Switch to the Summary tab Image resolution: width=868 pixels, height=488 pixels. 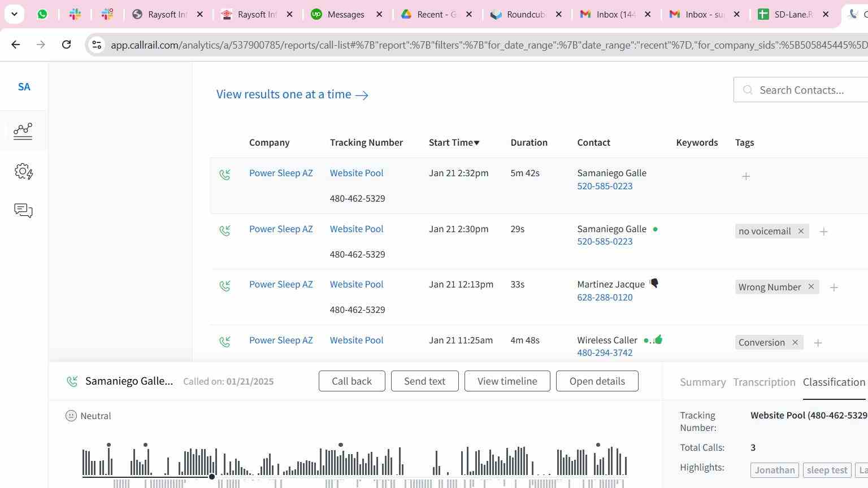pos(702,382)
